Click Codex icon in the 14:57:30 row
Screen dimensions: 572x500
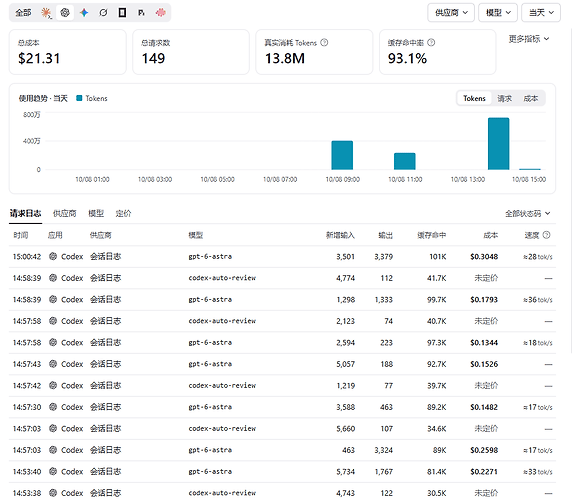(x=53, y=407)
